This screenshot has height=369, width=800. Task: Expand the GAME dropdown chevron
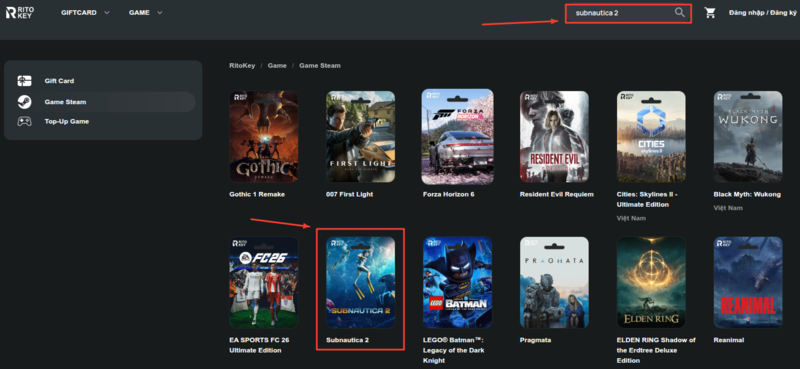[160, 13]
